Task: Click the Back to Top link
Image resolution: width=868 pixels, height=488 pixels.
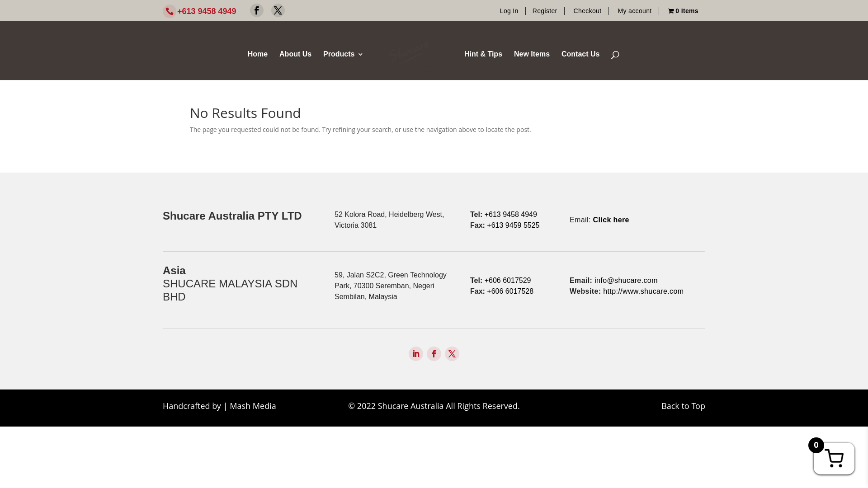Action: coord(683,406)
